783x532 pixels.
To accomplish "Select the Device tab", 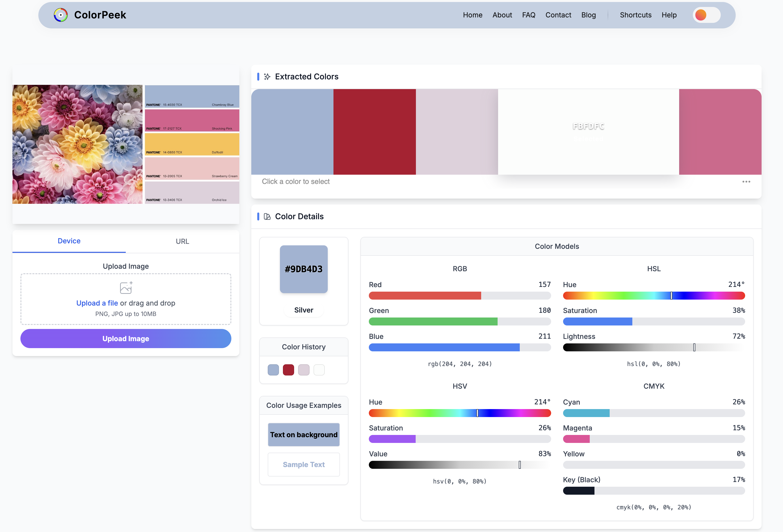I will tap(69, 241).
